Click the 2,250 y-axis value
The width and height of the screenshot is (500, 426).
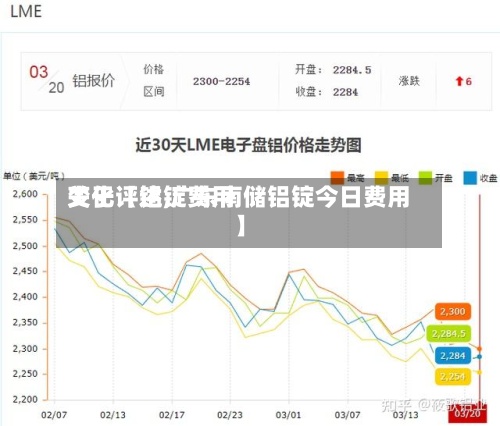25,374
